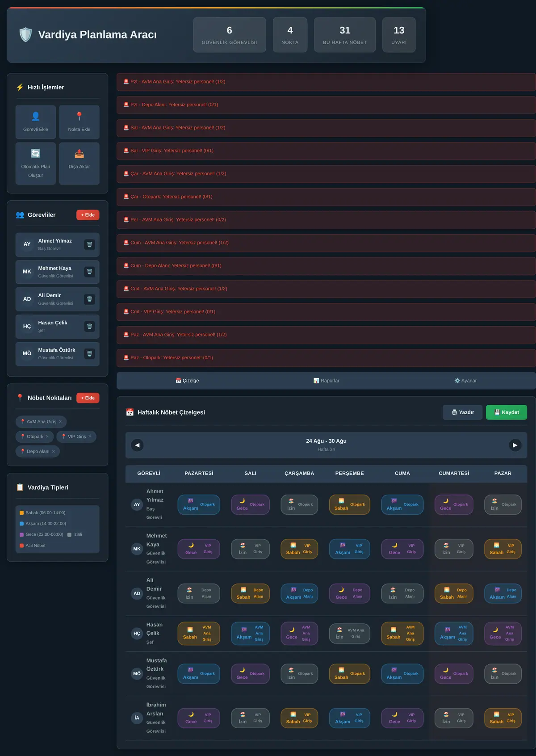This screenshot has width=536, height=756.
Task: Remove Mehmet Kaya using the trash icon
Action: point(89,272)
